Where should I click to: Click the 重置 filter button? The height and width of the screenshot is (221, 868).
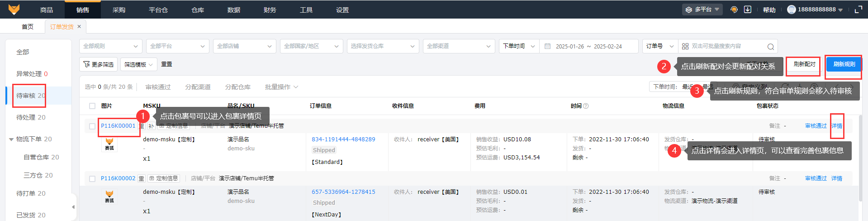[x=166, y=64]
